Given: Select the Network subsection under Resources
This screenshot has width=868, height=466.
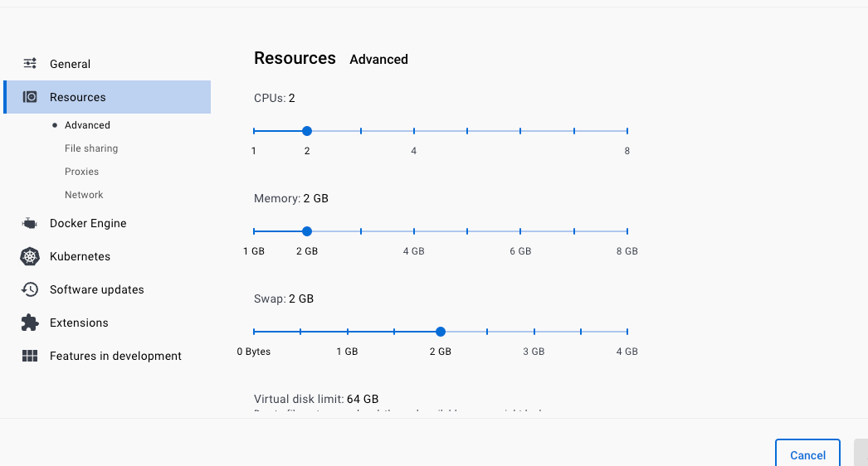Looking at the screenshot, I should (x=84, y=195).
